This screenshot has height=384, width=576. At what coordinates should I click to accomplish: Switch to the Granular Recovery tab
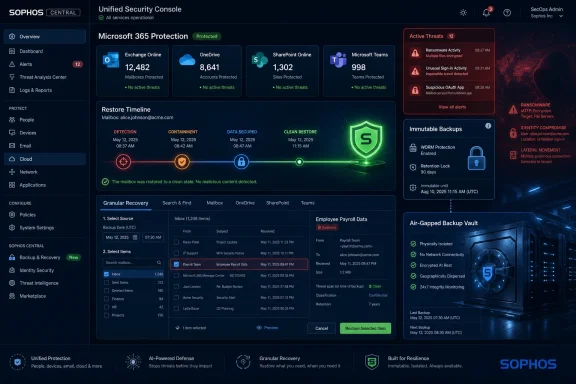point(126,203)
